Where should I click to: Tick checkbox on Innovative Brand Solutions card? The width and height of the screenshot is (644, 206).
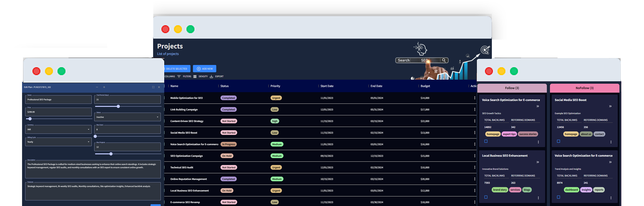pyautogui.click(x=486, y=197)
